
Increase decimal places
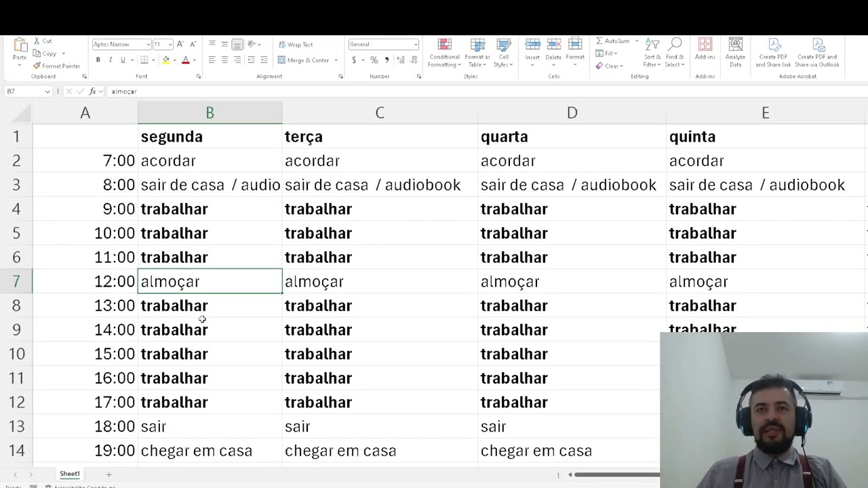[400, 60]
